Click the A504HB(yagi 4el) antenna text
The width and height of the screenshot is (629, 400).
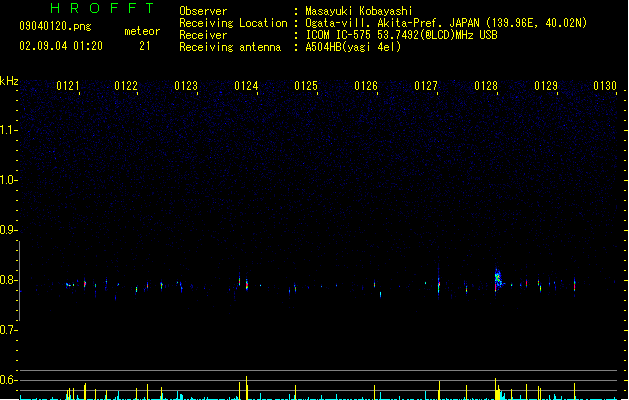tap(353, 47)
